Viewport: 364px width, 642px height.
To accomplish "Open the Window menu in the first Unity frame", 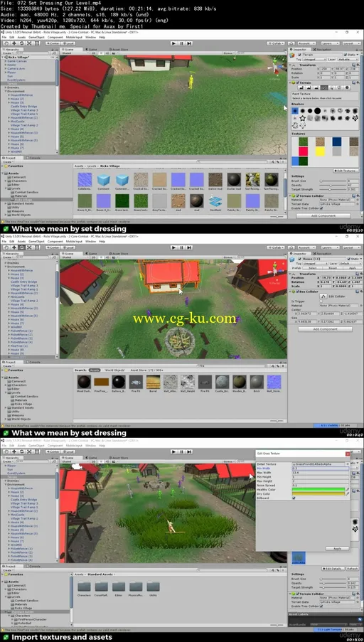I will pos(91,37).
